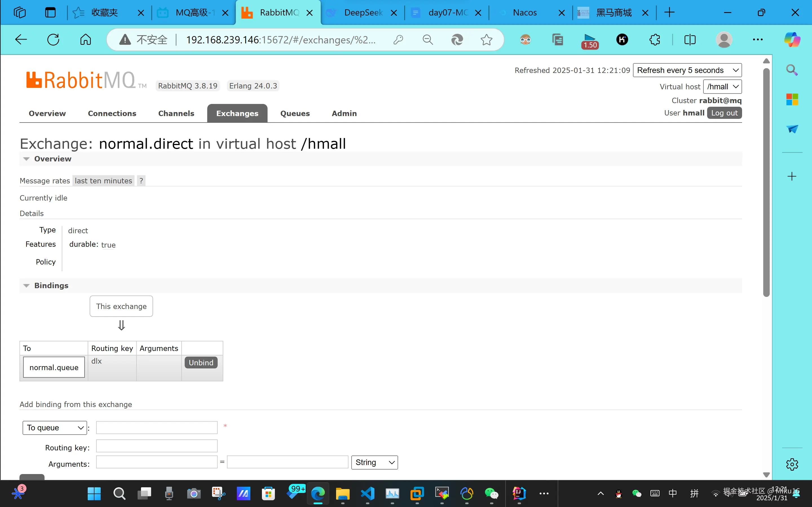Open the normal.queue link

click(x=54, y=367)
